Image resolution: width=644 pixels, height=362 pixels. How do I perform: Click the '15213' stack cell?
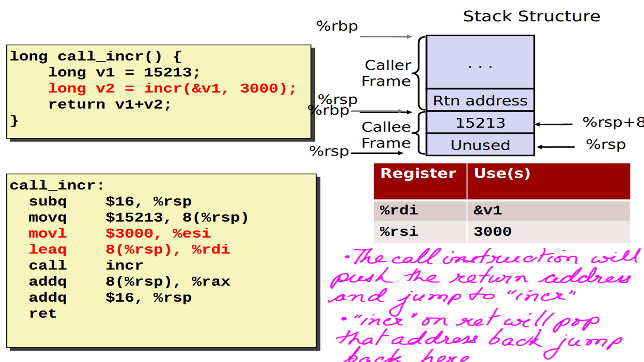(480, 123)
